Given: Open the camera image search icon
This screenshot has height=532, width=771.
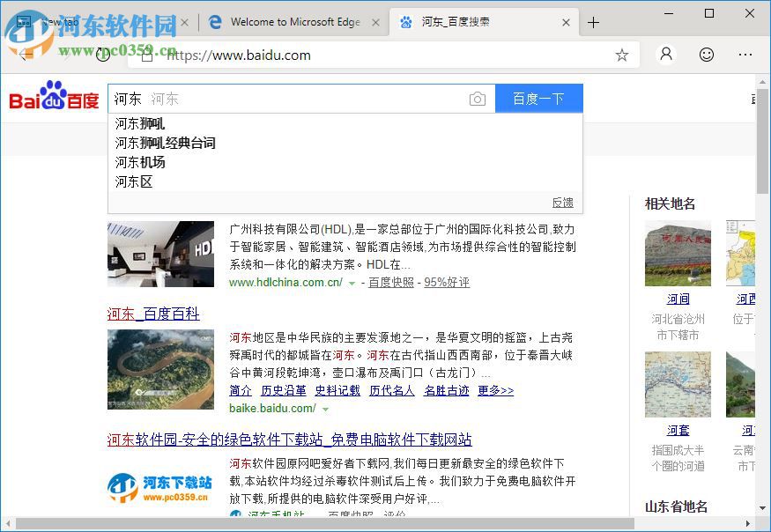Looking at the screenshot, I should tap(478, 99).
